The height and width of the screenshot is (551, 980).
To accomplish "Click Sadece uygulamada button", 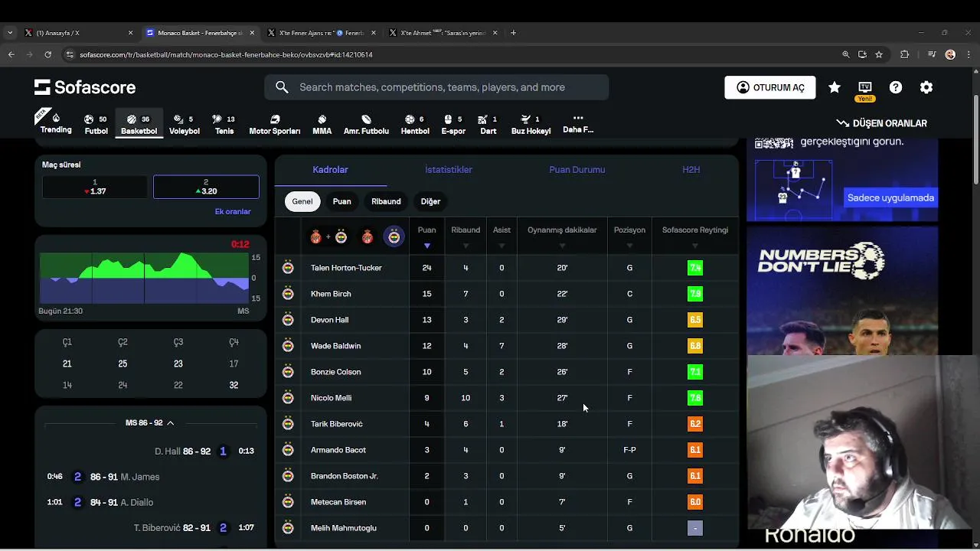I will pyautogui.click(x=890, y=197).
